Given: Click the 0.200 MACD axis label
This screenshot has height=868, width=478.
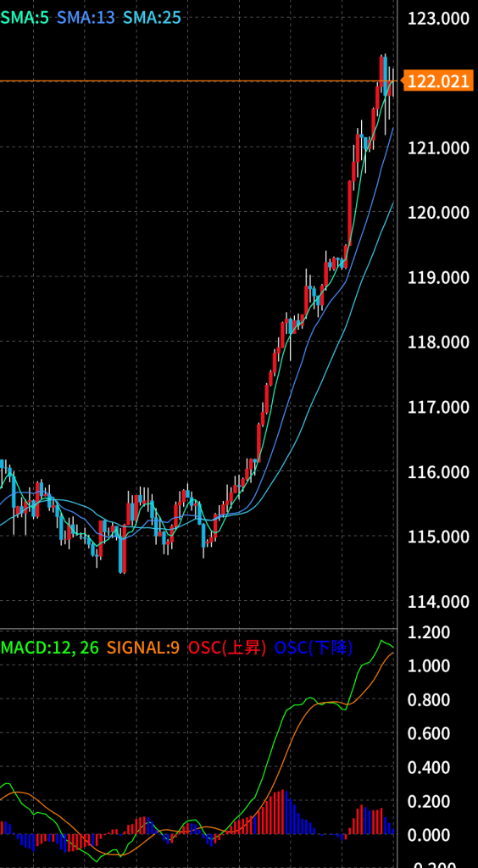Looking at the screenshot, I should coord(429,802).
